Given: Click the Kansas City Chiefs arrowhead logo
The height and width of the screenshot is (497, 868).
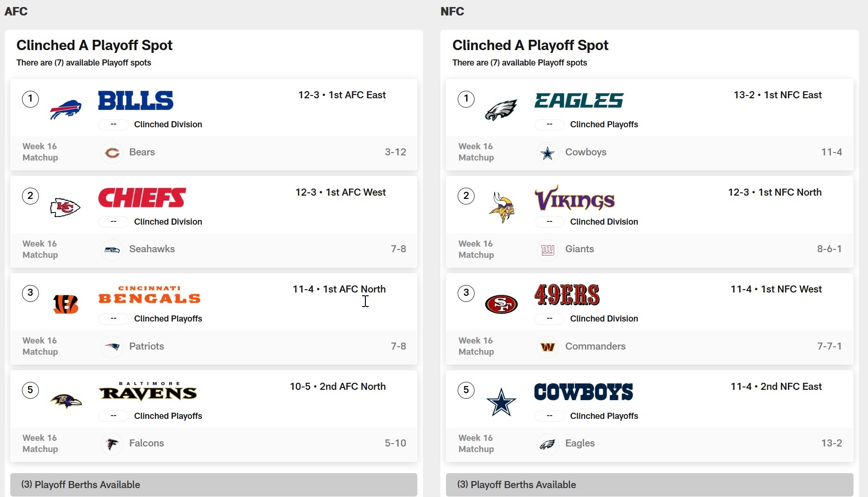Looking at the screenshot, I should point(65,207).
